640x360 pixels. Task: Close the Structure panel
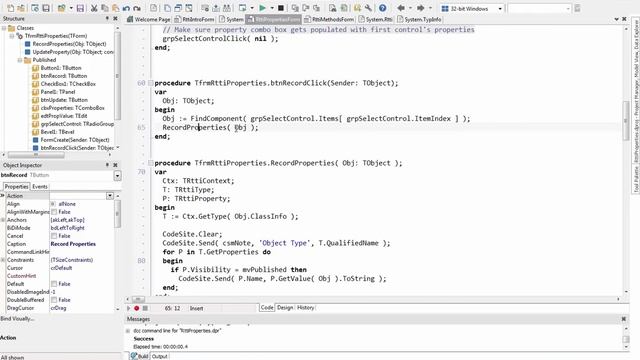coord(116,18)
